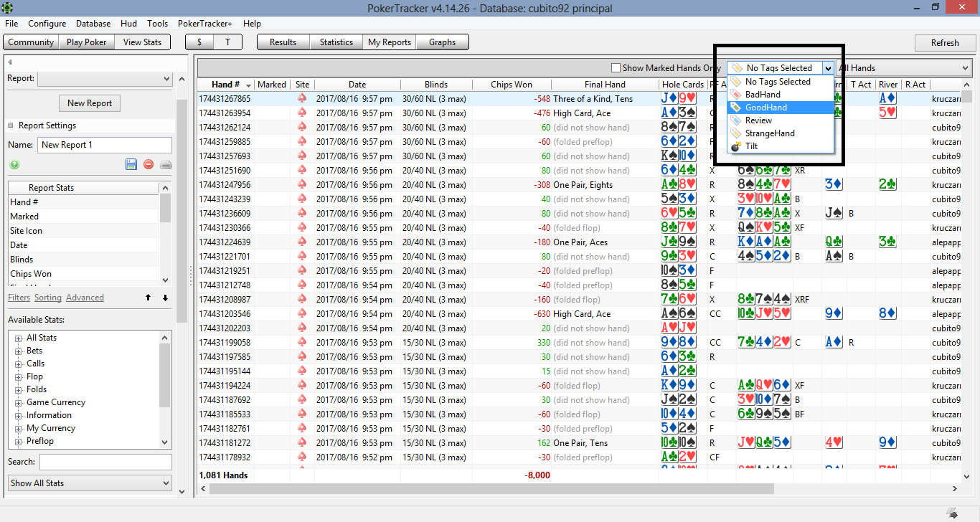Sort by the Chips Won column header
This screenshot has width=980, height=522.
[x=512, y=85]
